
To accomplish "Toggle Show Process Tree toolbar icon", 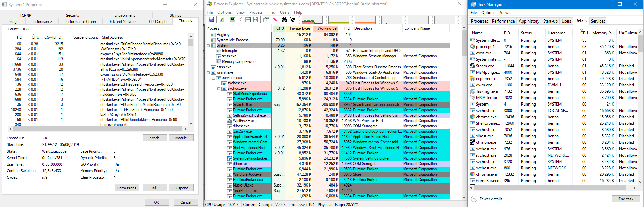I will 240,19.
